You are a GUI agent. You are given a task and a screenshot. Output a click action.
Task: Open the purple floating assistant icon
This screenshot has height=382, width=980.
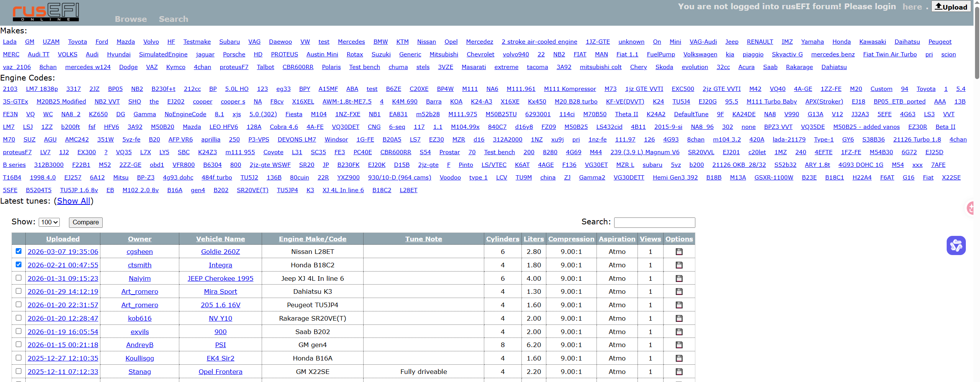[956, 245]
